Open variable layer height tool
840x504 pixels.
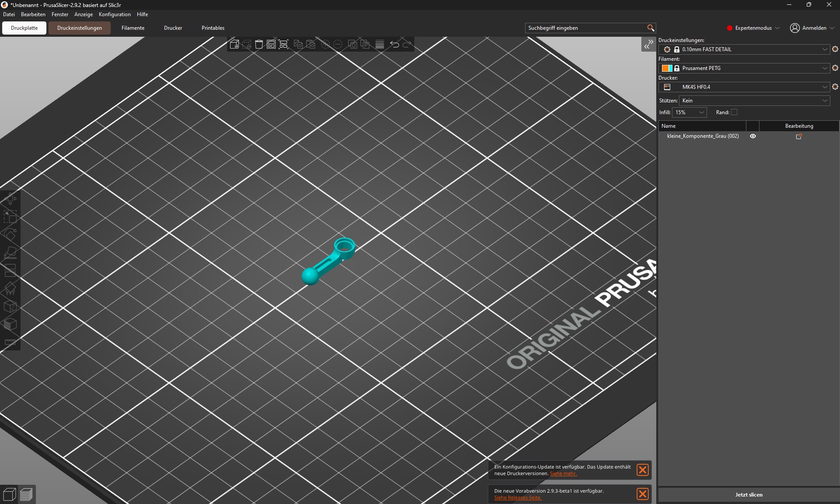click(380, 44)
